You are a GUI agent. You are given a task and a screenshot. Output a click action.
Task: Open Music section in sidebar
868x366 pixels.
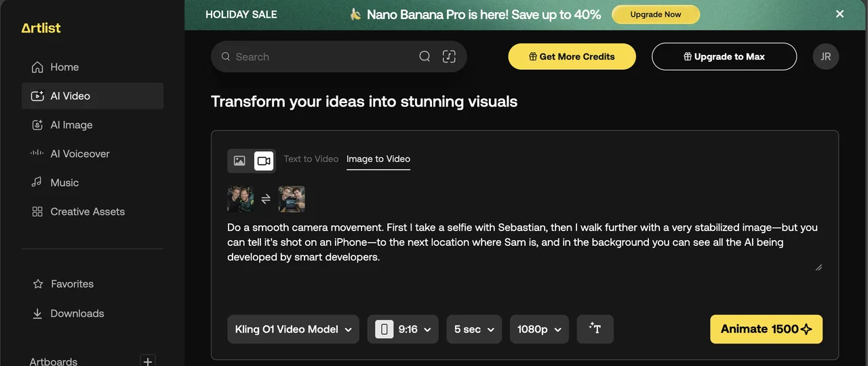(92, 182)
